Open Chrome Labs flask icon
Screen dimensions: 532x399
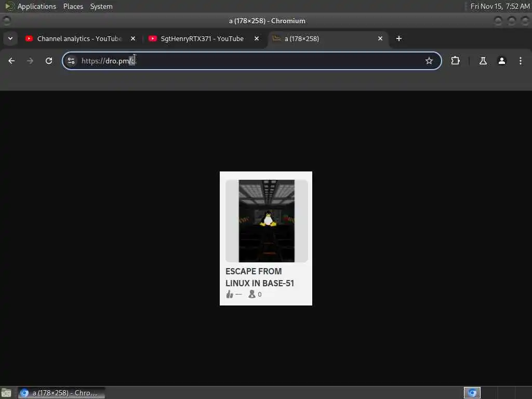coord(483,61)
